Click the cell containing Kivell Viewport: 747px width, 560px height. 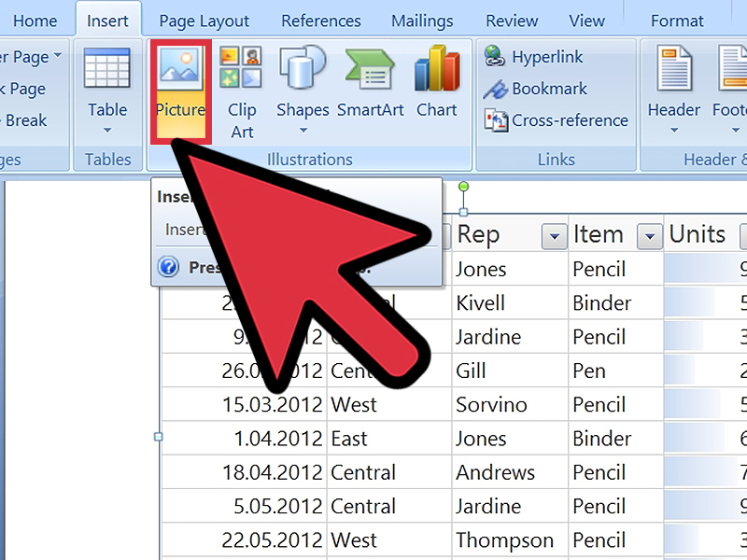pyautogui.click(x=510, y=302)
